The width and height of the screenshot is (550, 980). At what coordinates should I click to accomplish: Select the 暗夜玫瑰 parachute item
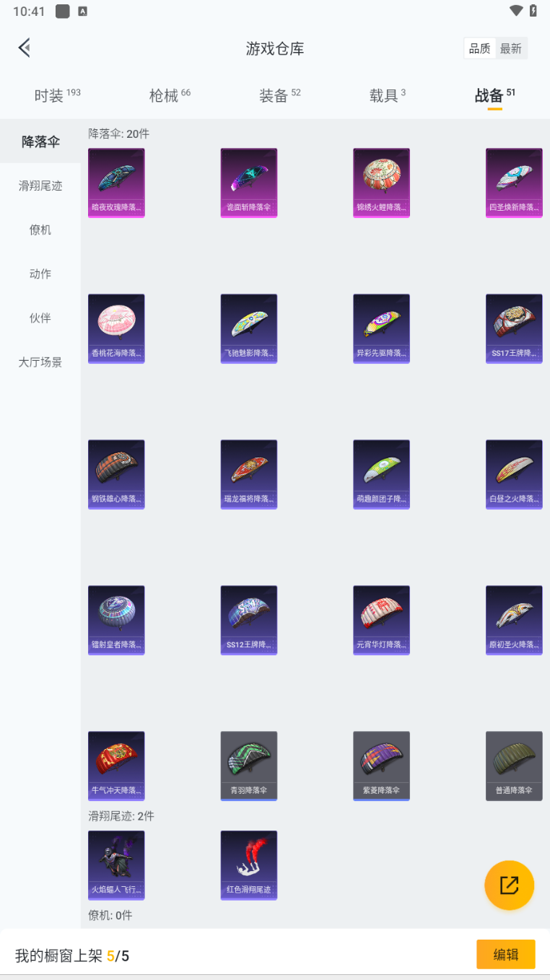coord(116,183)
